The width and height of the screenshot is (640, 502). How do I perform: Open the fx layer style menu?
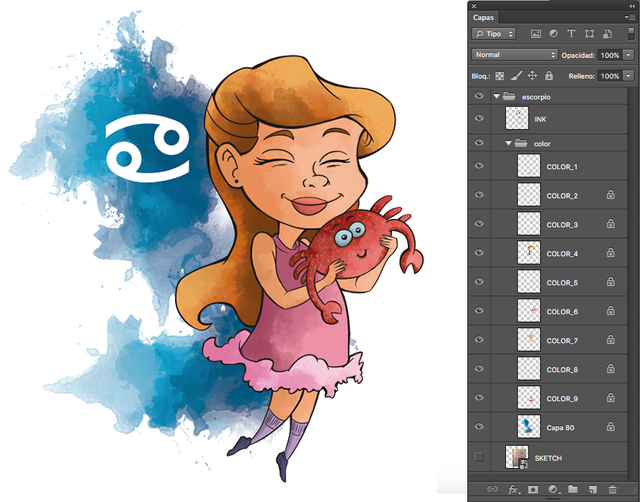[x=513, y=489]
